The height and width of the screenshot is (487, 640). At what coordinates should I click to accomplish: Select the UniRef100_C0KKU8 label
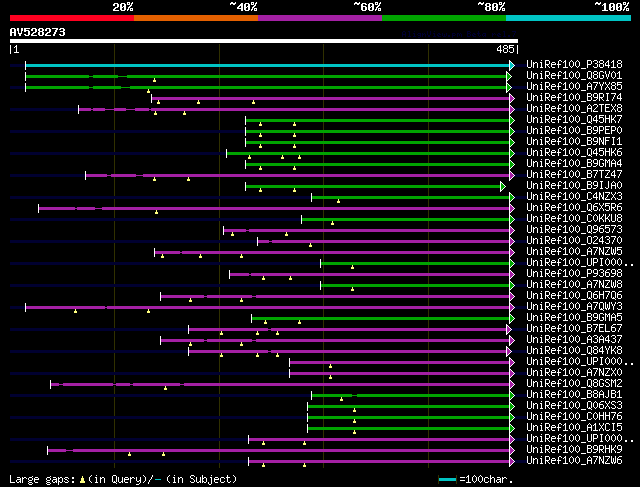574,219
